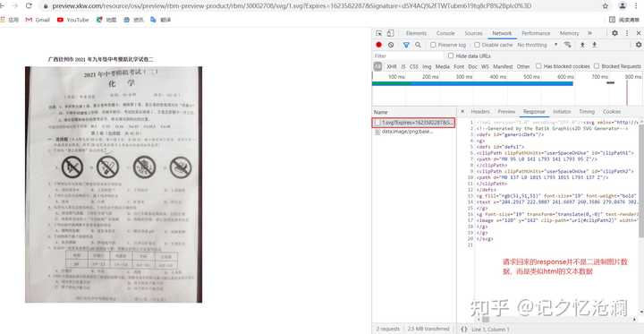The height and width of the screenshot is (334, 644).
Task: Open DevTools settings gear
Action: tap(614, 33)
